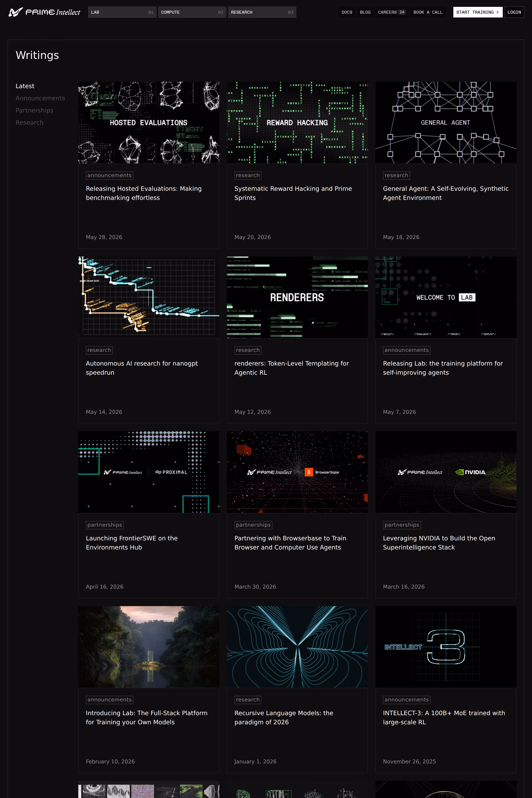532x798 pixels.
Task: Open 'General Agent: A Self-Evolving' article
Action: 446,193
